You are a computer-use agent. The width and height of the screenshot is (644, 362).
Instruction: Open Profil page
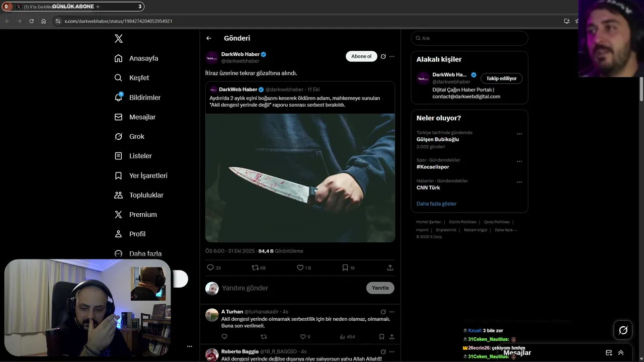coord(130,234)
